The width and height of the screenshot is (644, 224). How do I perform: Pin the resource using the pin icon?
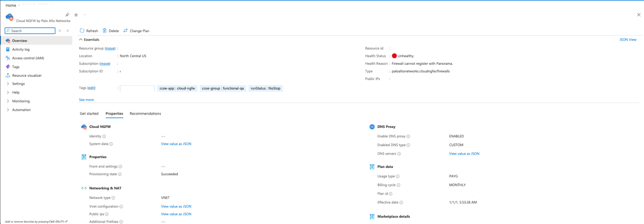[67, 15]
